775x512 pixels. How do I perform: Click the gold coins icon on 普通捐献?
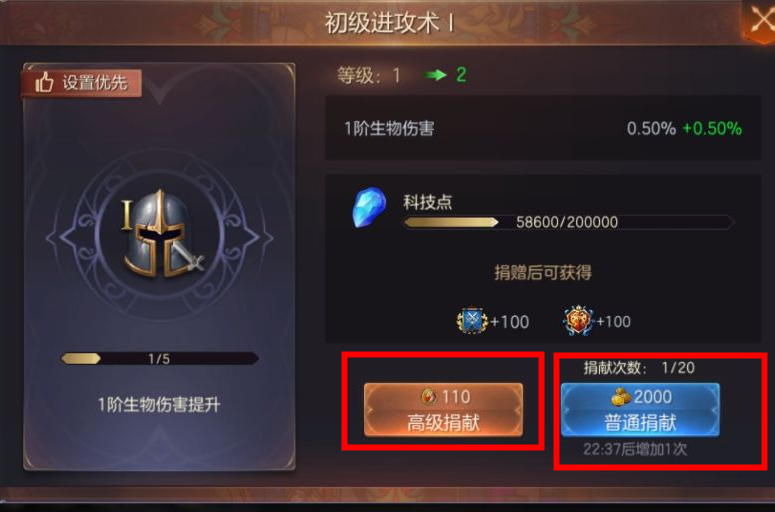click(x=621, y=396)
